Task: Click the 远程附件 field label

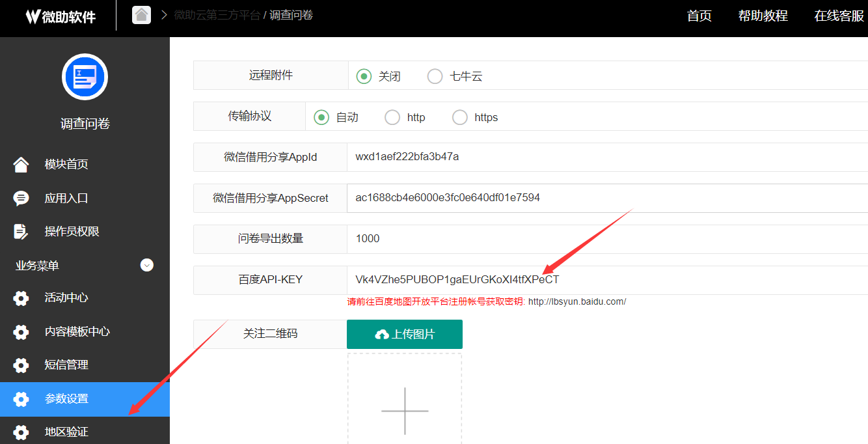Action: [271, 76]
